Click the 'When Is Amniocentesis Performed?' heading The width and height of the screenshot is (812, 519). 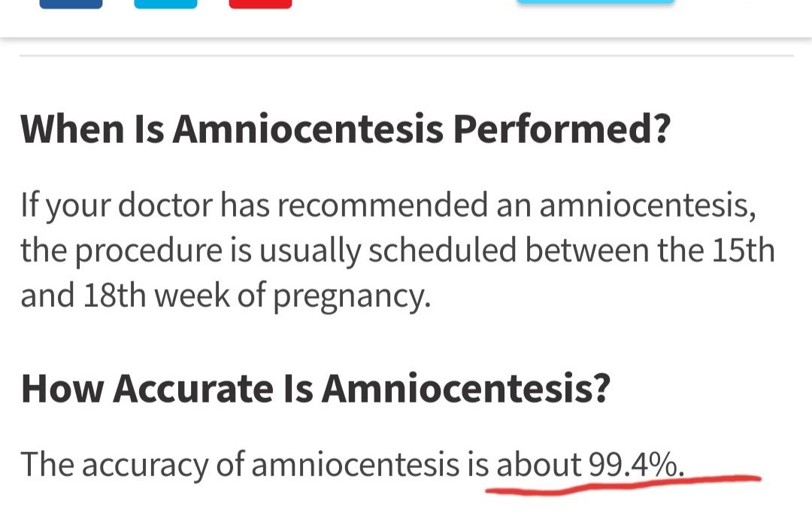[x=345, y=129]
